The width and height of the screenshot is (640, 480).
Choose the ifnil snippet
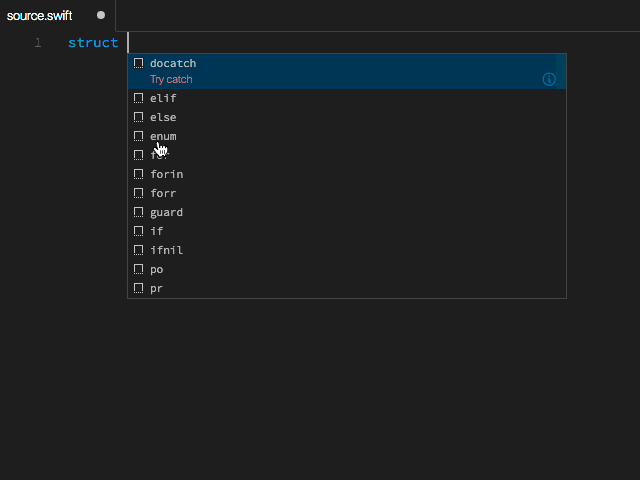[x=166, y=250]
